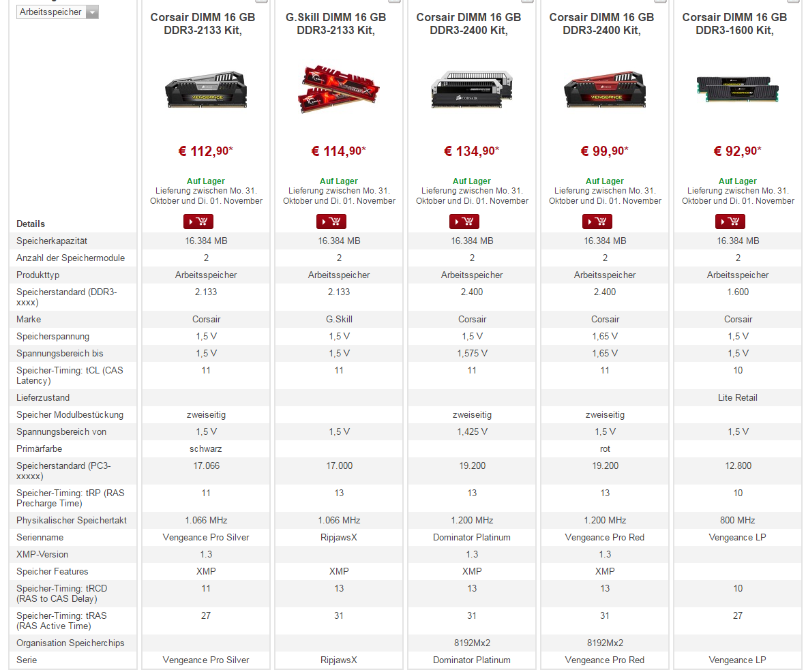Open the red G.Skill RipjawsX product image
Viewport: 806px width, 672px height.
click(339, 89)
